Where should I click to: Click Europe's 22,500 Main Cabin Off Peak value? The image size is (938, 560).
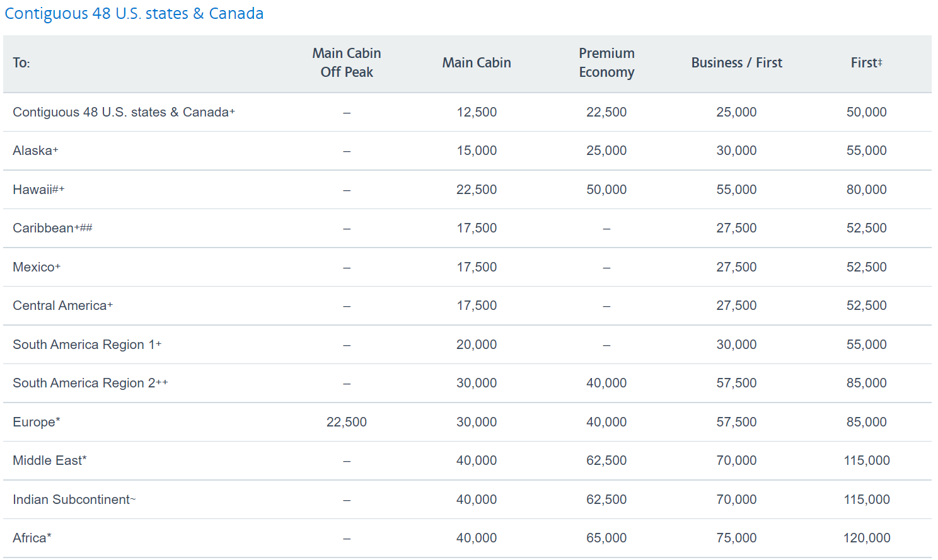click(346, 422)
